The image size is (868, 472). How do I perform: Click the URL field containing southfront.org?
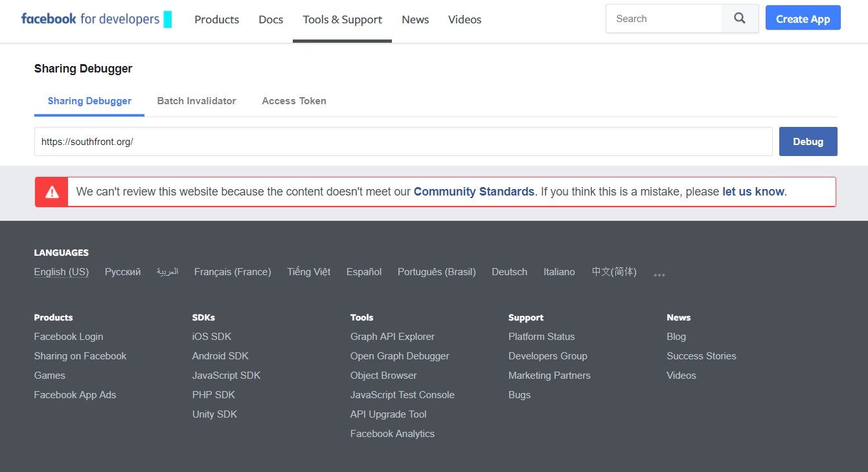tap(403, 141)
